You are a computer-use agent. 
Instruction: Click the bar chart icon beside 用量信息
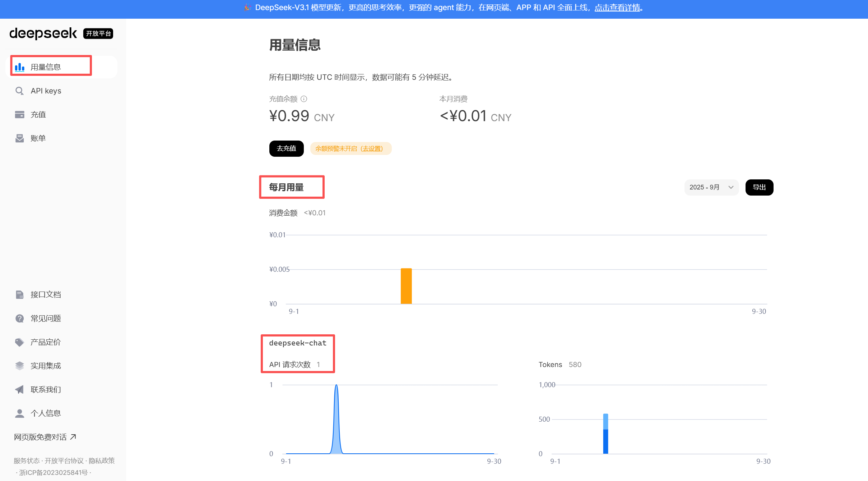(x=19, y=67)
